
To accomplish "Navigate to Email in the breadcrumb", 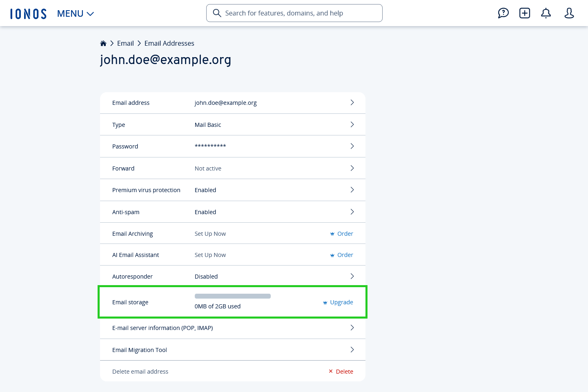I will coord(125,43).
